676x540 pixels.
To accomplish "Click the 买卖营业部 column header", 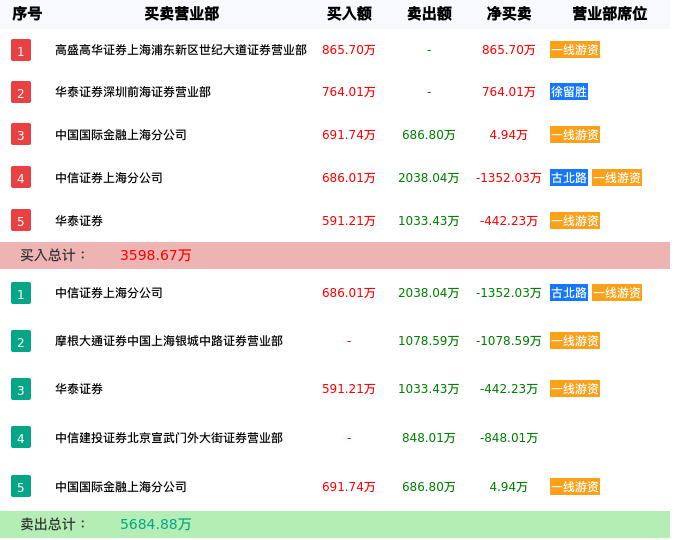I will [x=182, y=14].
